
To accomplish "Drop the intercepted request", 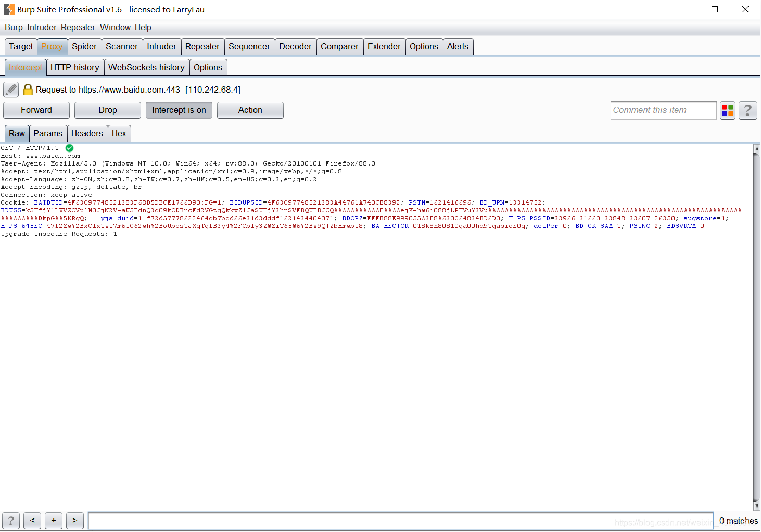I will (108, 110).
